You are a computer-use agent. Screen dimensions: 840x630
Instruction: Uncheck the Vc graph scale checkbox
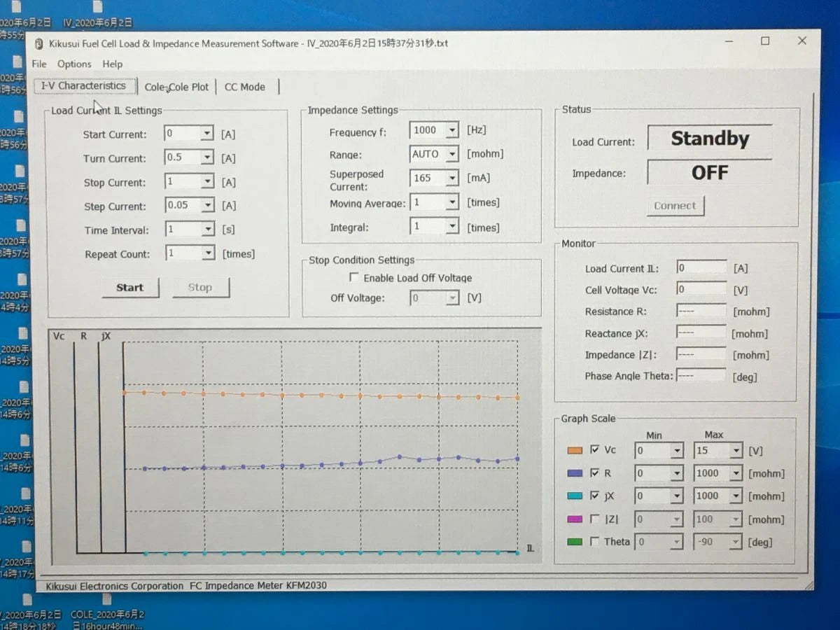click(x=595, y=450)
